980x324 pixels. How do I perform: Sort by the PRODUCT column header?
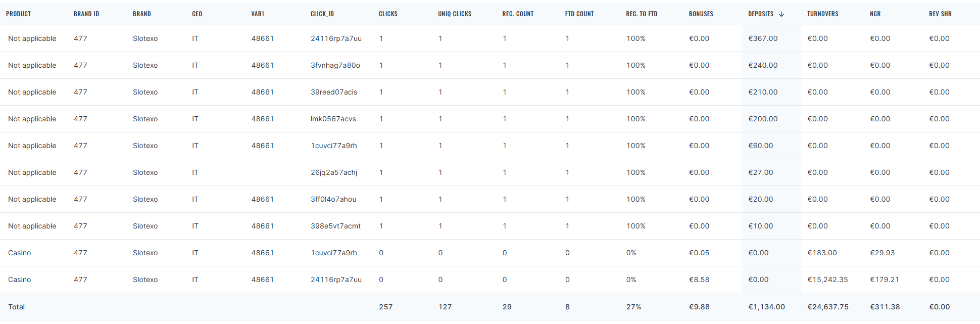click(18, 14)
